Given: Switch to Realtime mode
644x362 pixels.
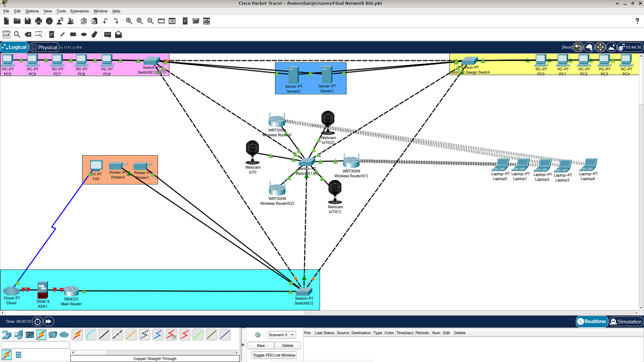Looking at the screenshot, I should click(x=592, y=321).
